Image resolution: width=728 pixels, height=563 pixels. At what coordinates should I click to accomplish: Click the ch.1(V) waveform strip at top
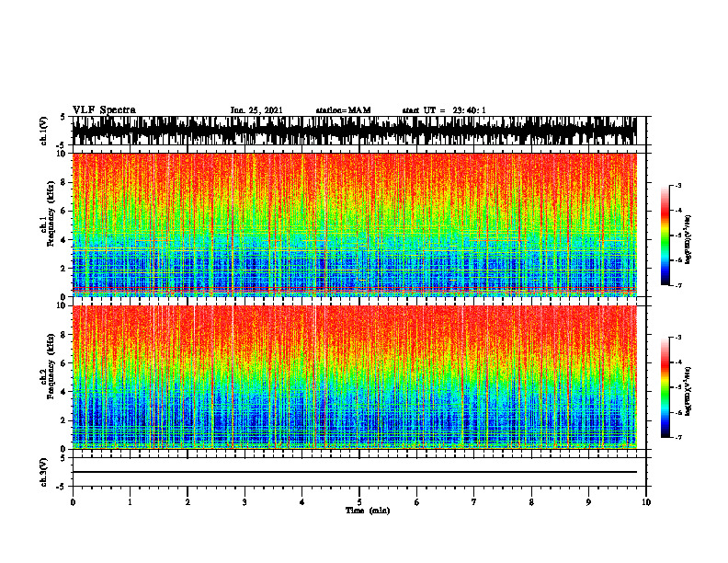click(354, 131)
